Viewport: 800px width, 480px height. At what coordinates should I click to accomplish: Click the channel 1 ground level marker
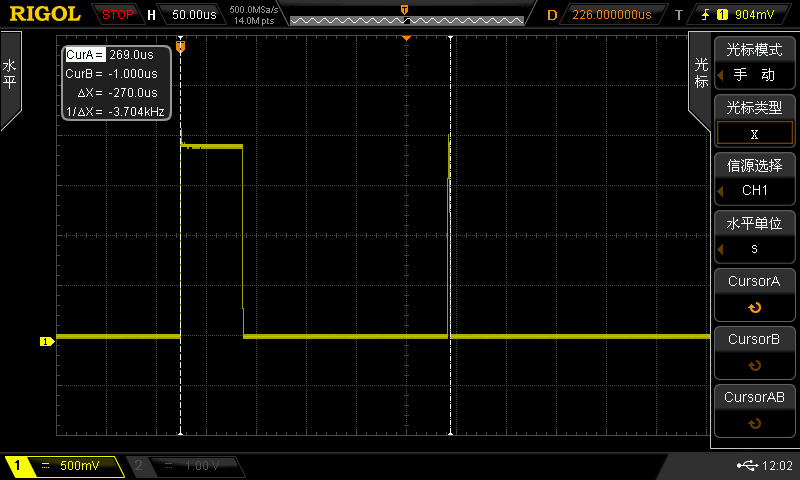[x=45, y=342]
